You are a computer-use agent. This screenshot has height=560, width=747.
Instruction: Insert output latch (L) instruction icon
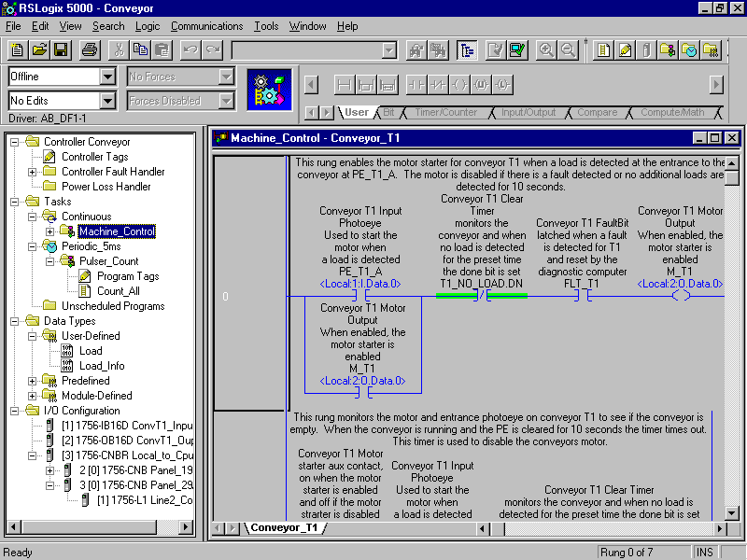[x=502, y=85]
